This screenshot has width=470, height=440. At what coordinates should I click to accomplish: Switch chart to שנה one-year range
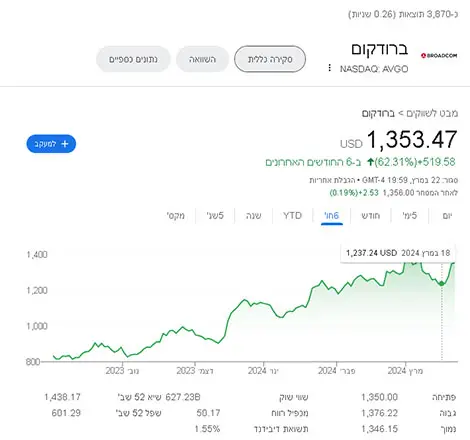(254, 216)
